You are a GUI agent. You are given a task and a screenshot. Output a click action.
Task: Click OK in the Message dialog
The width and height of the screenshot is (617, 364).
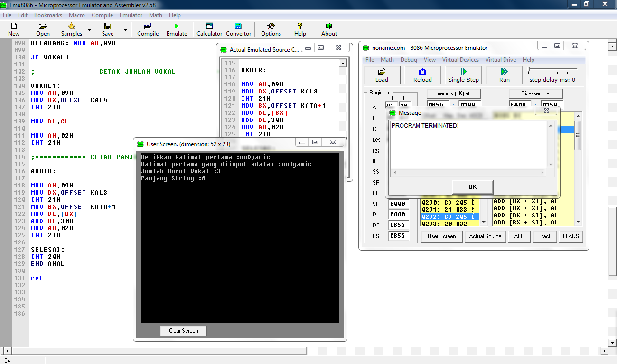(472, 187)
